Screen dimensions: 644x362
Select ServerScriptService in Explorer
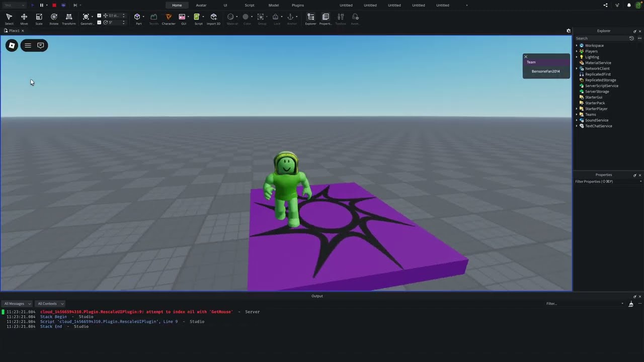(x=602, y=85)
